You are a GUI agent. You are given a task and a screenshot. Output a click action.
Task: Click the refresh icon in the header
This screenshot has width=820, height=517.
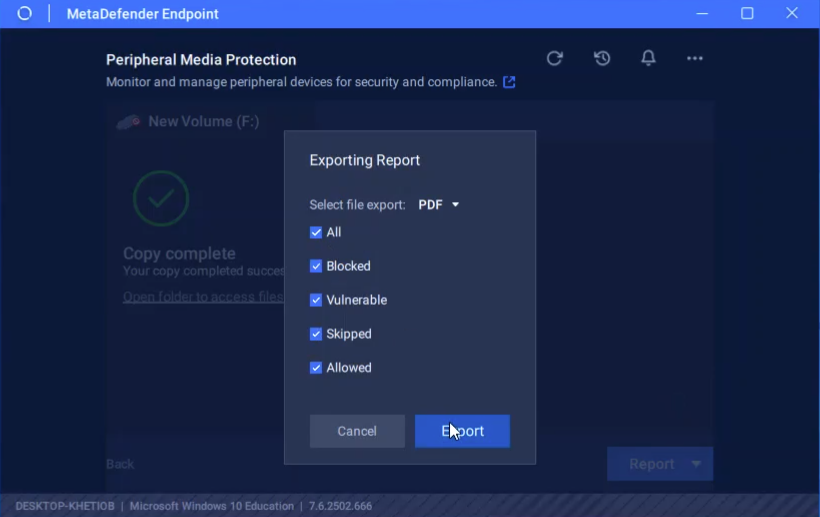click(555, 58)
